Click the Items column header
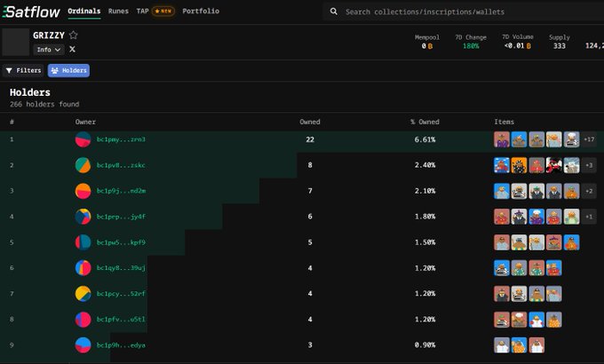The image size is (604, 364). pyautogui.click(x=504, y=122)
